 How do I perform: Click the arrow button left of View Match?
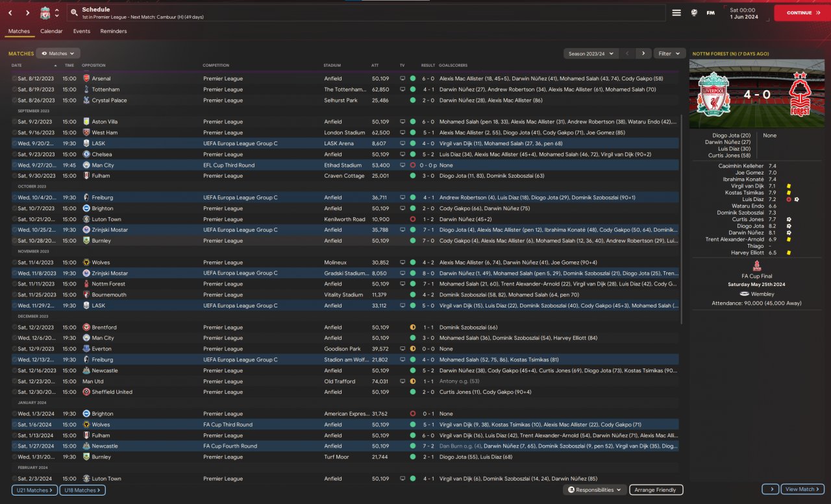770,489
